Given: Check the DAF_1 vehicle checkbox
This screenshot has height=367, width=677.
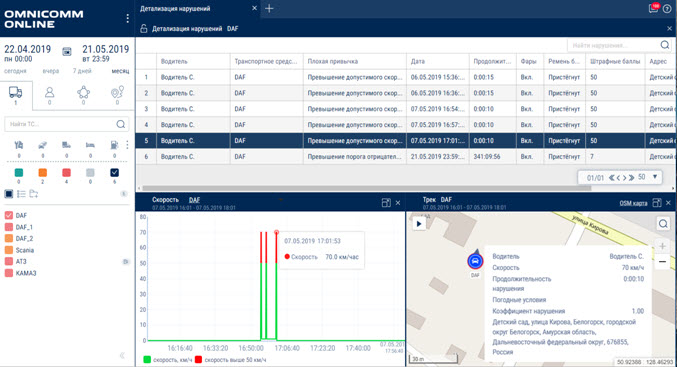Looking at the screenshot, I should [x=9, y=227].
